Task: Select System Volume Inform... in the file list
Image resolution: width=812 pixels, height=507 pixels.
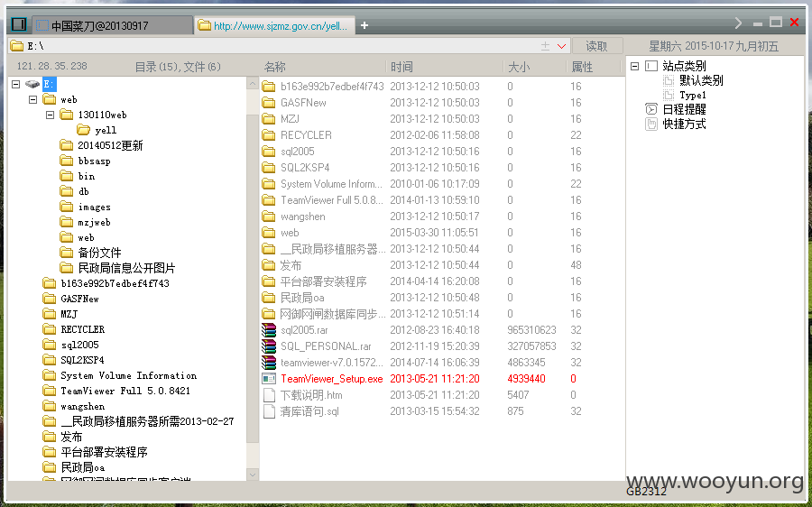Action: [x=331, y=184]
